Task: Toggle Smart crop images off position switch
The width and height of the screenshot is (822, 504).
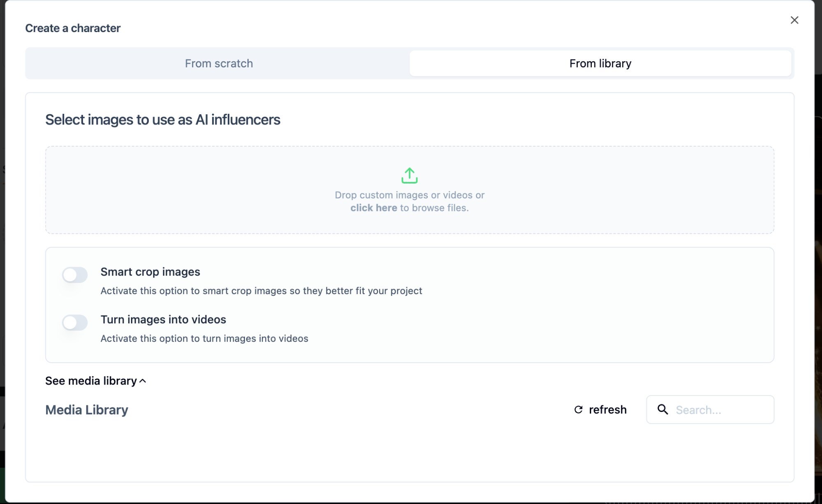Action: click(75, 275)
